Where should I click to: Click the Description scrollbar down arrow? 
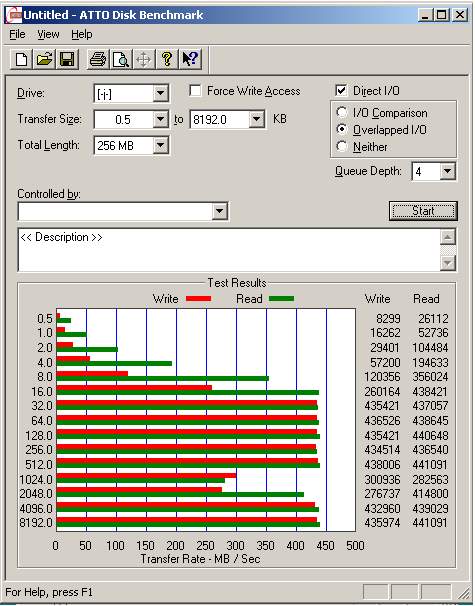[x=448, y=263]
